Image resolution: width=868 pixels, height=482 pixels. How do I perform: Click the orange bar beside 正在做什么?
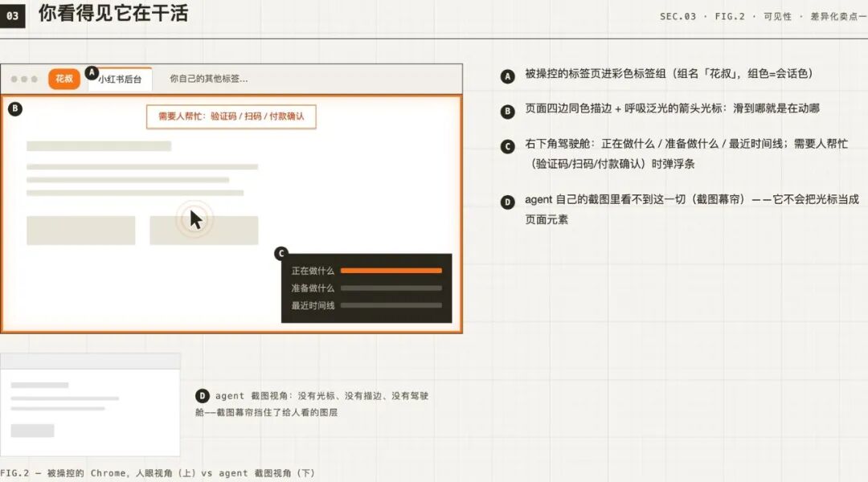391,271
